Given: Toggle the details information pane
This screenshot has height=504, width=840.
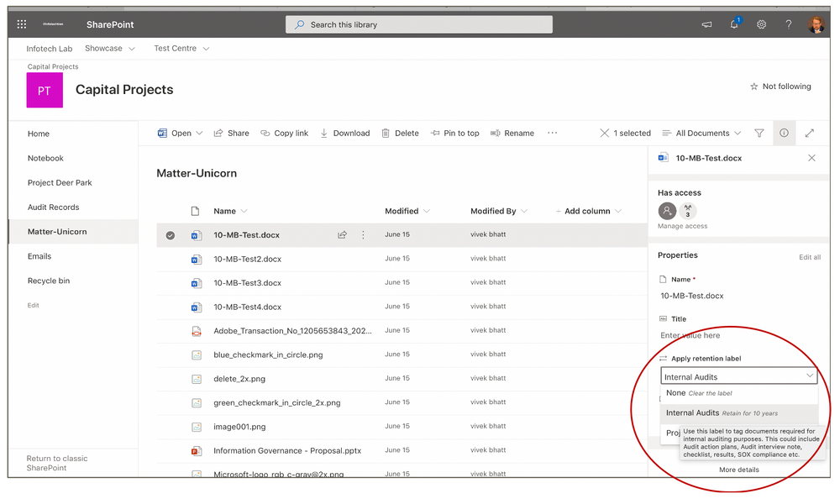Looking at the screenshot, I should [784, 133].
